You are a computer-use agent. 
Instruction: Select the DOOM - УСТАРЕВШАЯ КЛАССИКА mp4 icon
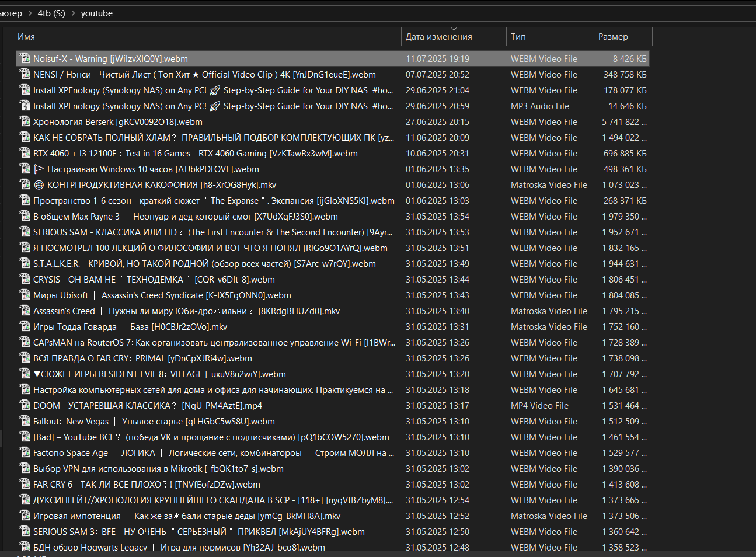click(25, 405)
